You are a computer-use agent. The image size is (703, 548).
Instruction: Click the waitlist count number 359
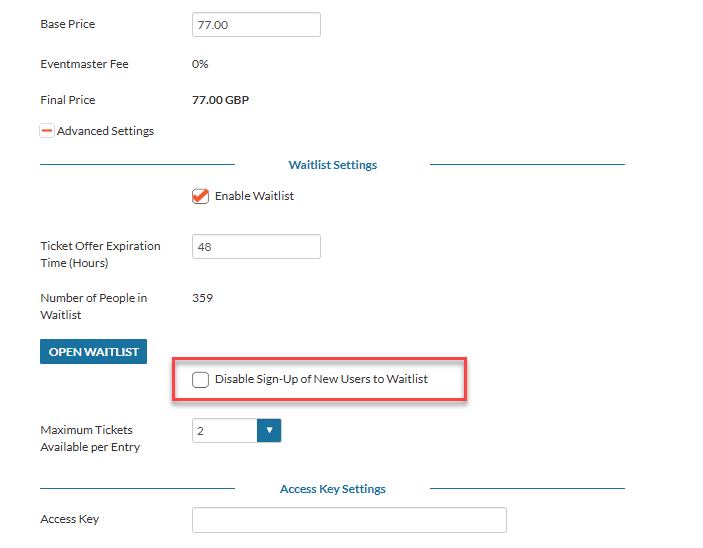pyautogui.click(x=203, y=298)
